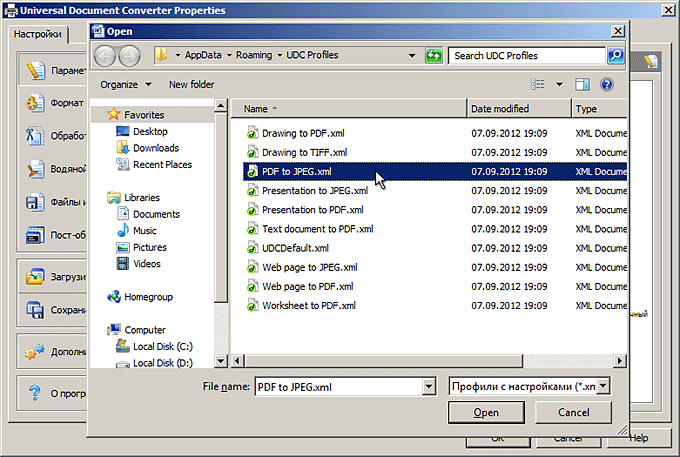Click the Open button
680x457 pixels.
pos(486,412)
